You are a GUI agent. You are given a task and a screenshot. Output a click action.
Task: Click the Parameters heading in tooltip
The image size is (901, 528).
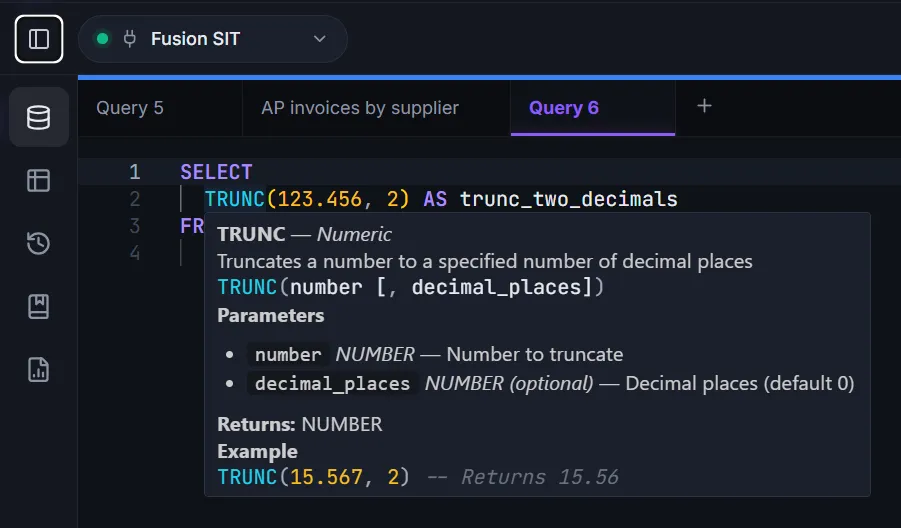point(271,315)
